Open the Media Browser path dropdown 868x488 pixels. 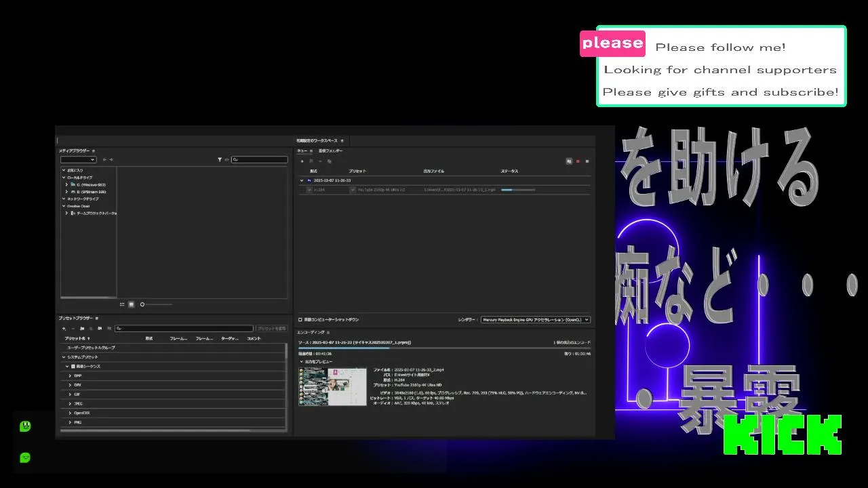coord(79,160)
